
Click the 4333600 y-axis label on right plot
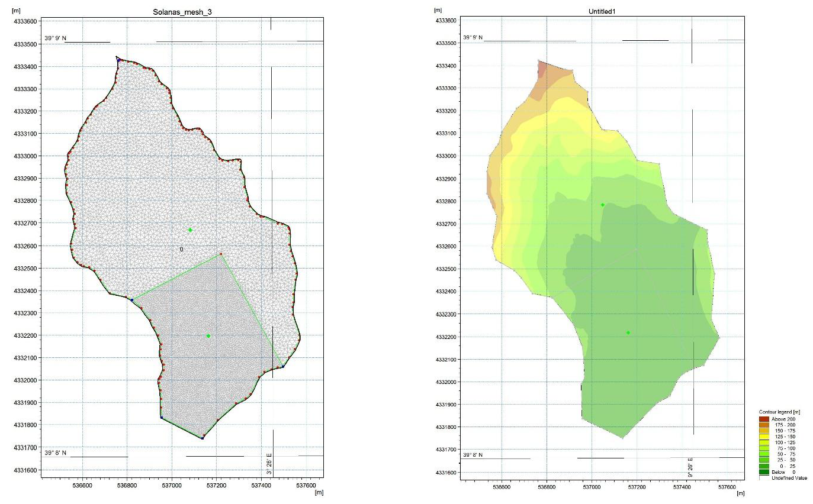point(446,21)
